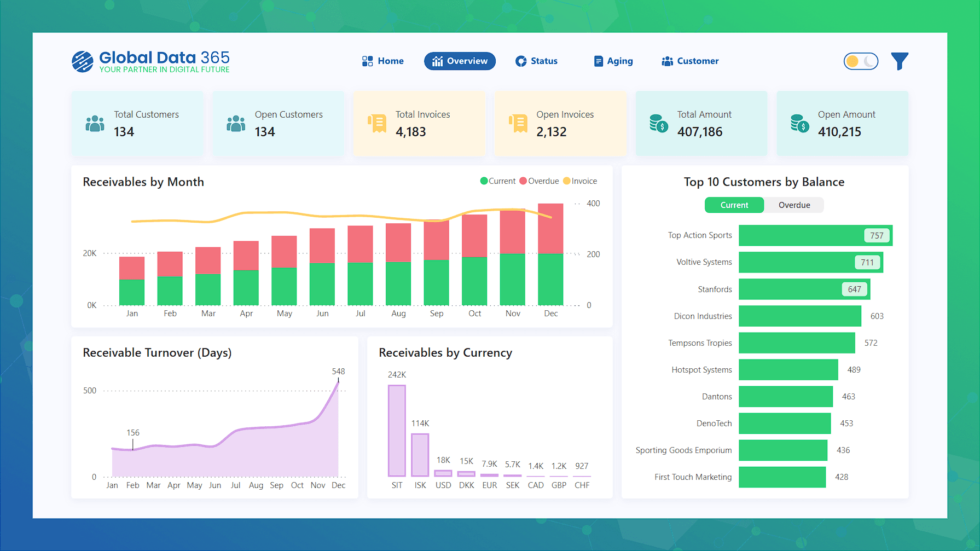The image size is (980, 551).
Task: Open the Aging tab
Action: (613, 61)
